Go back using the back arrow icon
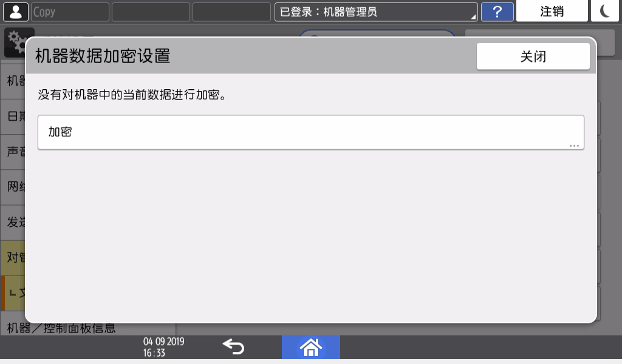 pyautogui.click(x=233, y=346)
